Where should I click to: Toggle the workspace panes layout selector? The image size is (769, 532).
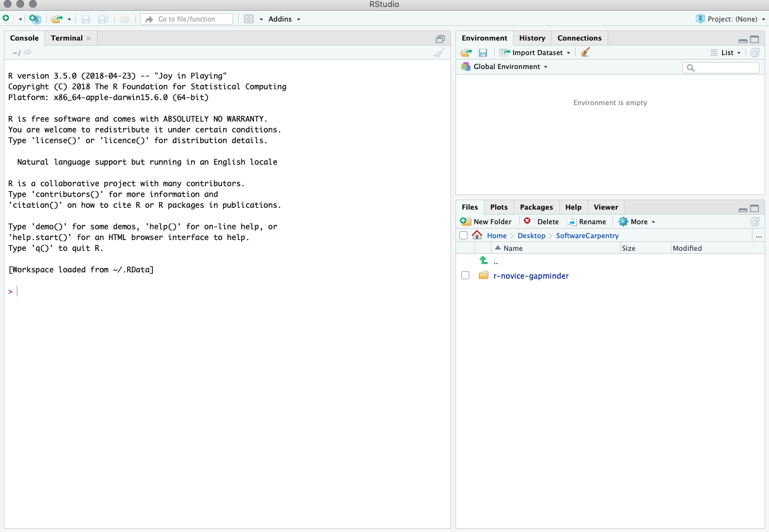pos(248,19)
